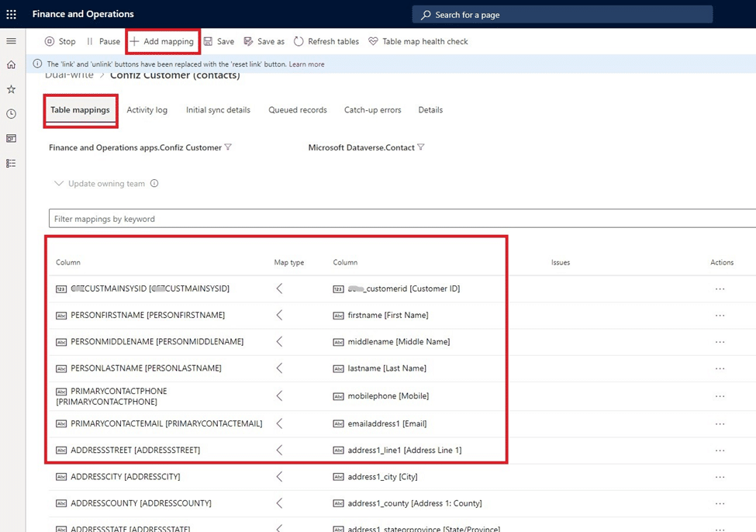This screenshot has width=756, height=532.
Task: Select ADDRESSSTREET source column
Action: pyautogui.click(x=136, y=450)
